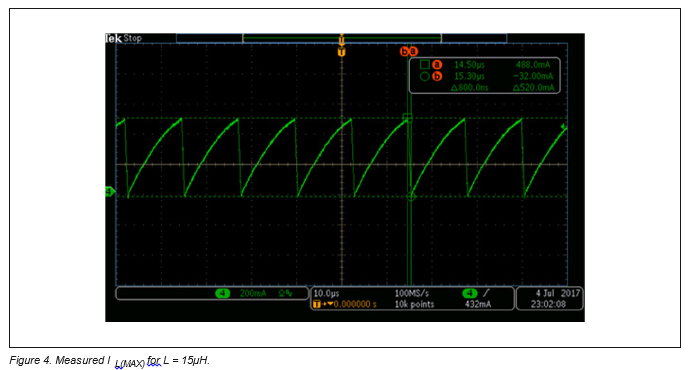693x370 pixels.
Task: Click the channel 4 badge beside 200mA
Action: 223,294
